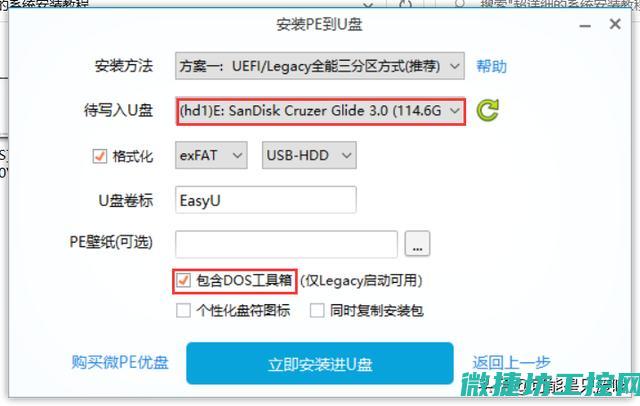
Task: Click the 返回上一步 go back link
Action: pyautogui.click(x=511, y=362)
